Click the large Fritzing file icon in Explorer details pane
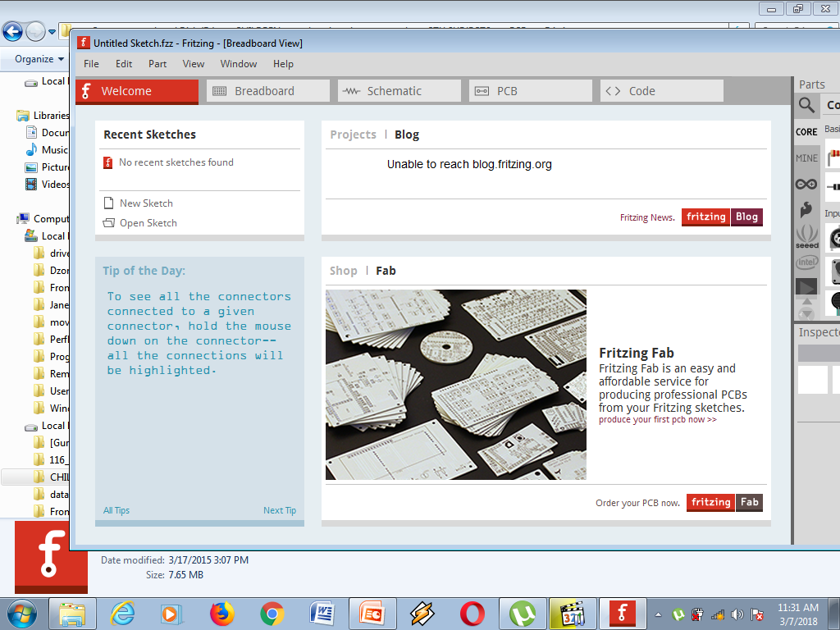Image resolution: width=840 pixels, height=630 pixels. click(51, 557)
